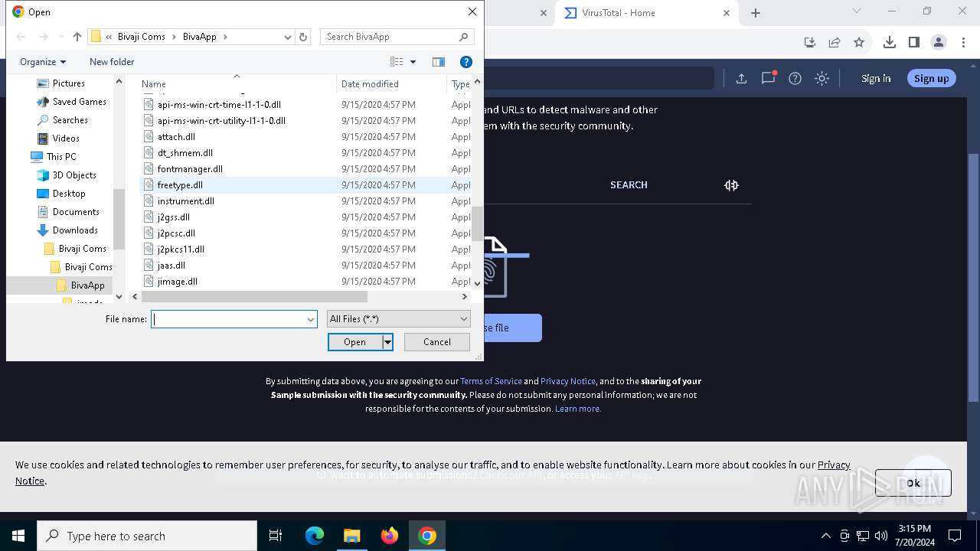Viewport: 980px width, 551px height.
Task: Click the Bivaji Coms breadcrumb segment
Action: tap(141, 37)
